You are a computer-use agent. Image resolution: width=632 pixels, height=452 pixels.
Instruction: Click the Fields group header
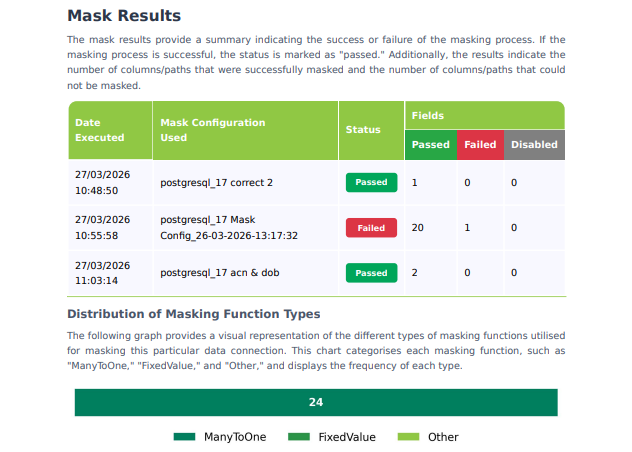(x=428, y=116)
